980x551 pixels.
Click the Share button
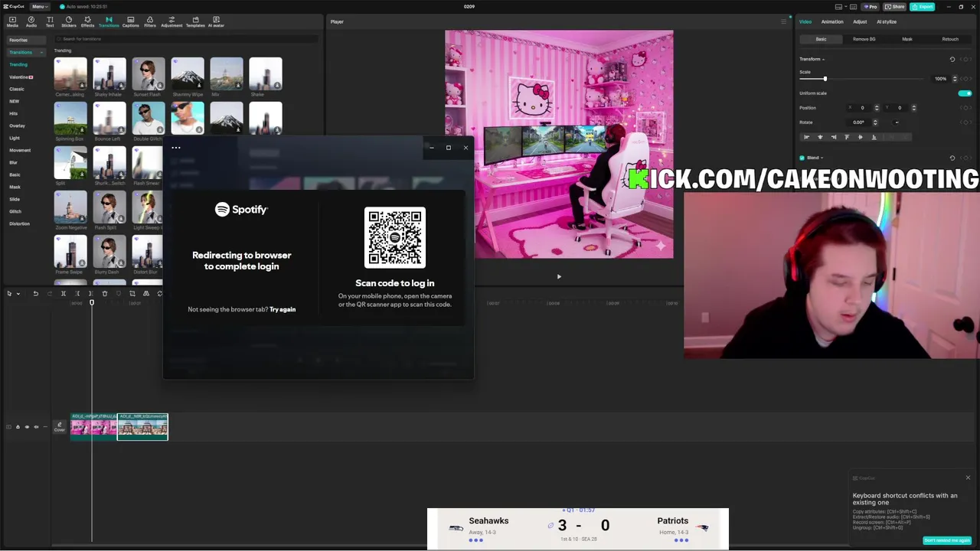point(894,6)
